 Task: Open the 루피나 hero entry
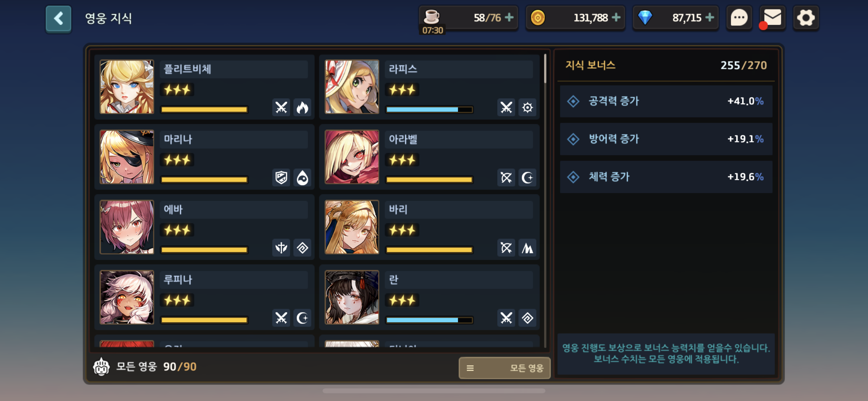click(204, 297)
